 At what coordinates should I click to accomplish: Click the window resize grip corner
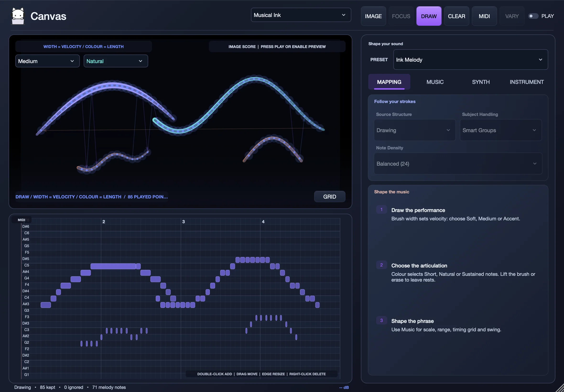point(560,388)
